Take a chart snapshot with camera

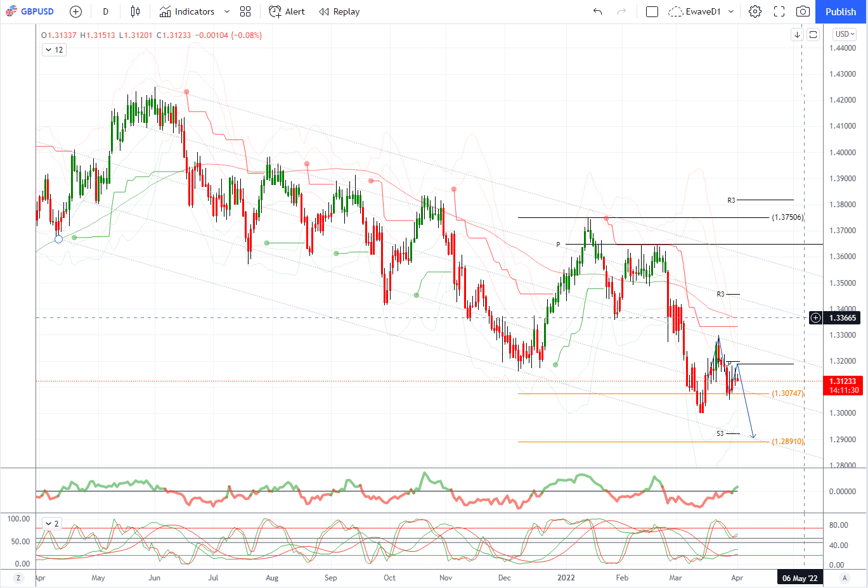[803, 11]
